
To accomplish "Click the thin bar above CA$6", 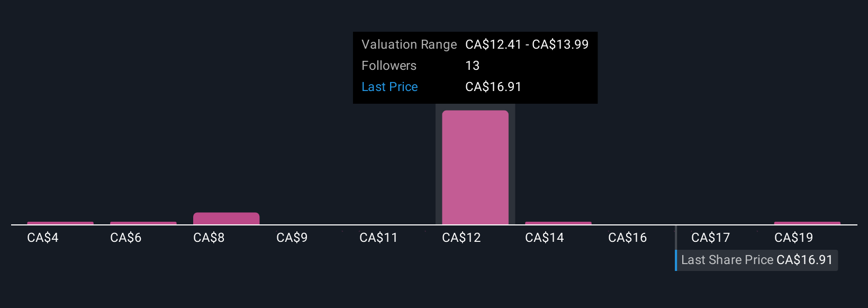I will coord(143,223).
